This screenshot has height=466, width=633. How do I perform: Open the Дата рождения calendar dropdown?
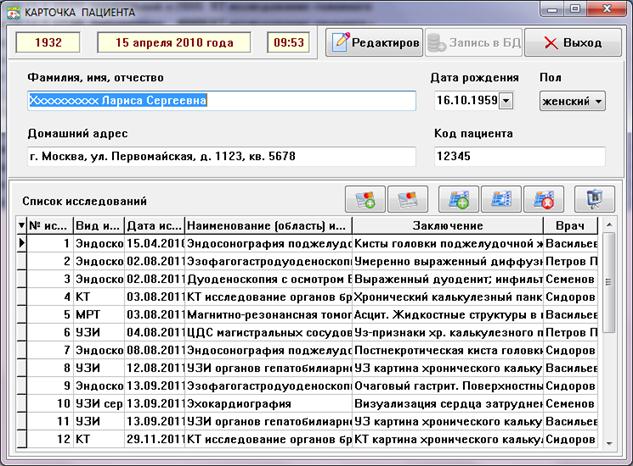click(506, 101)
